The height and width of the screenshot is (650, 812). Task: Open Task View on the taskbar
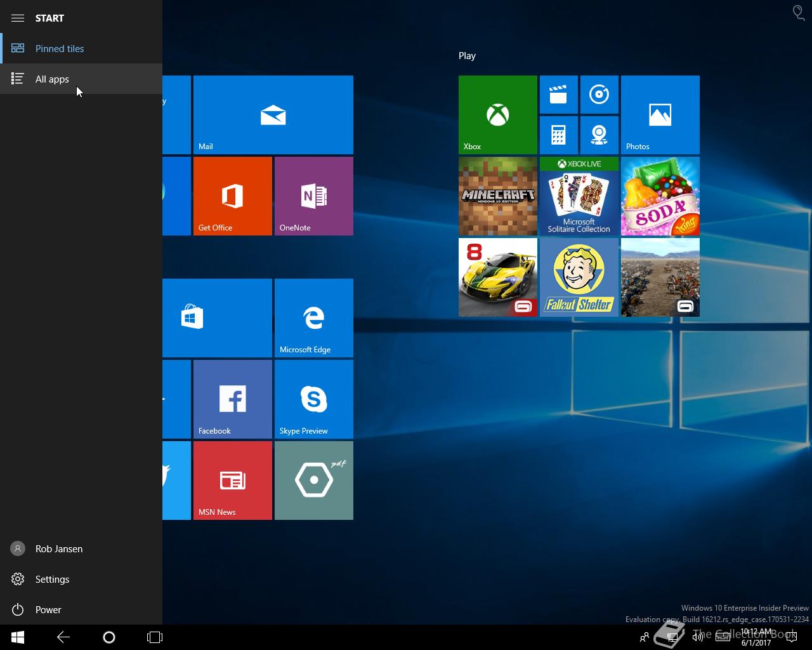(155, 637)
